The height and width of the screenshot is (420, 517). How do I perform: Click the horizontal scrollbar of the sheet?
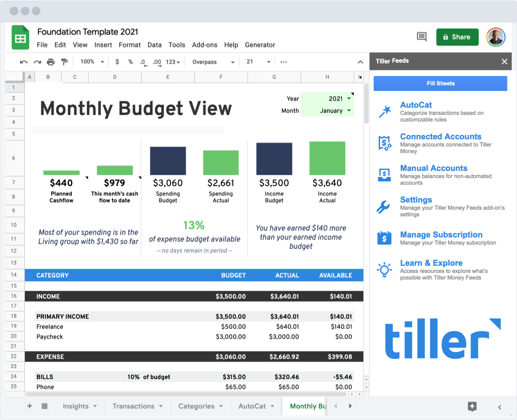(186, 394)
